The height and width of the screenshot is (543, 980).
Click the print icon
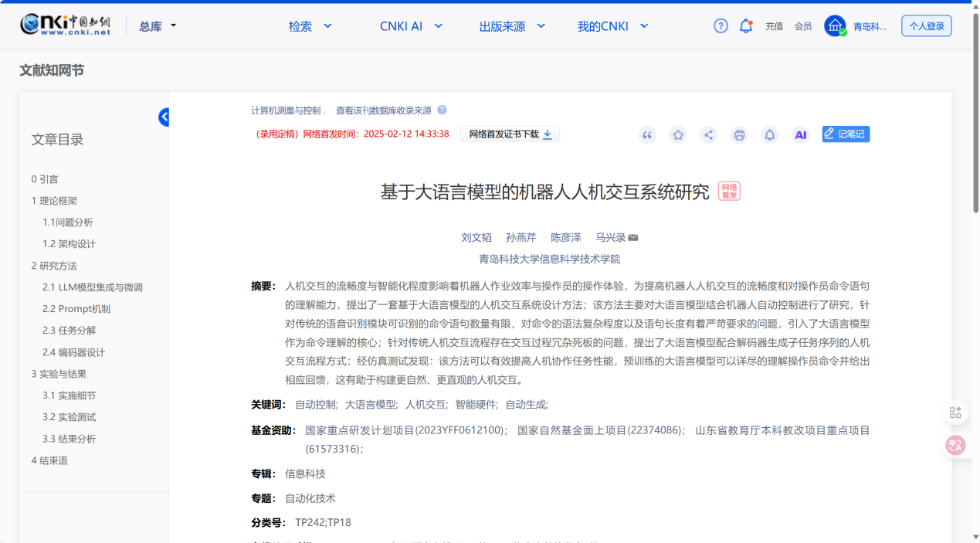pyautogui.click(x=739, y=135)
